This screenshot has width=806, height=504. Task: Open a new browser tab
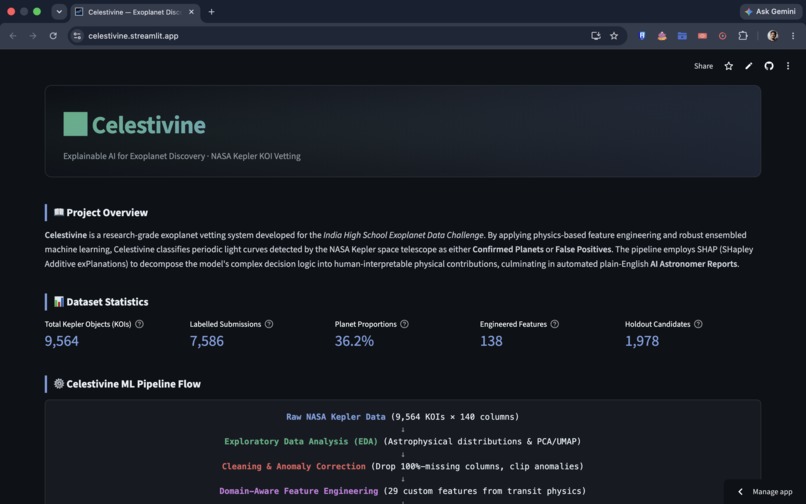(x=211, y=11)
